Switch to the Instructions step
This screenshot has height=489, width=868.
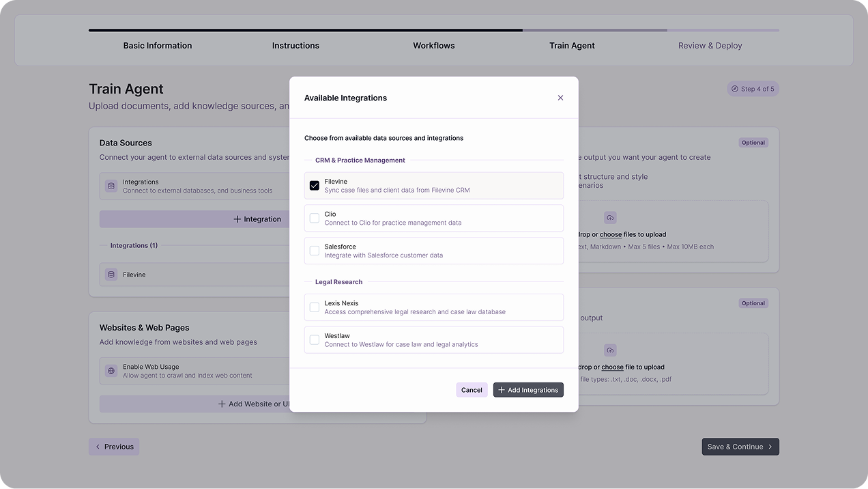click(x=295, y=46)
